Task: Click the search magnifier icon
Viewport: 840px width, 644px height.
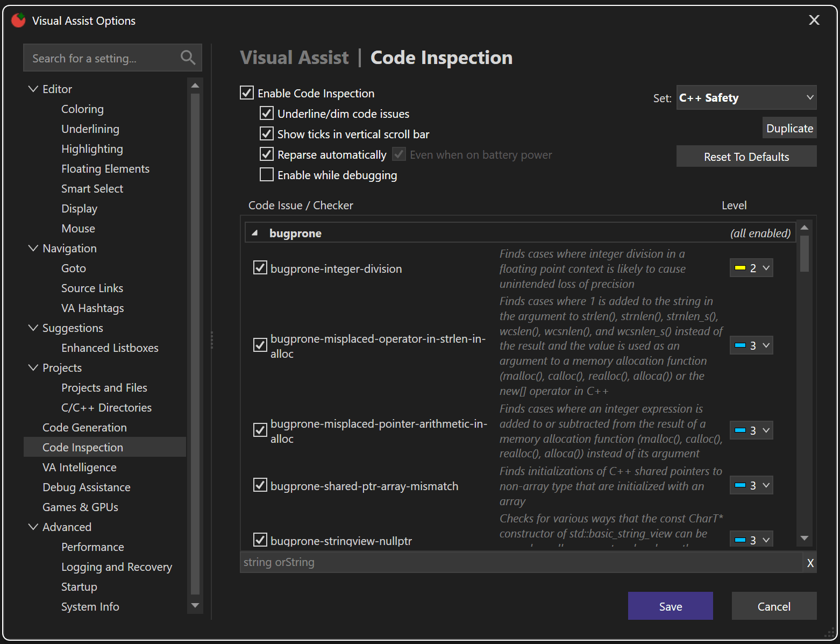Action: point(188,58)
